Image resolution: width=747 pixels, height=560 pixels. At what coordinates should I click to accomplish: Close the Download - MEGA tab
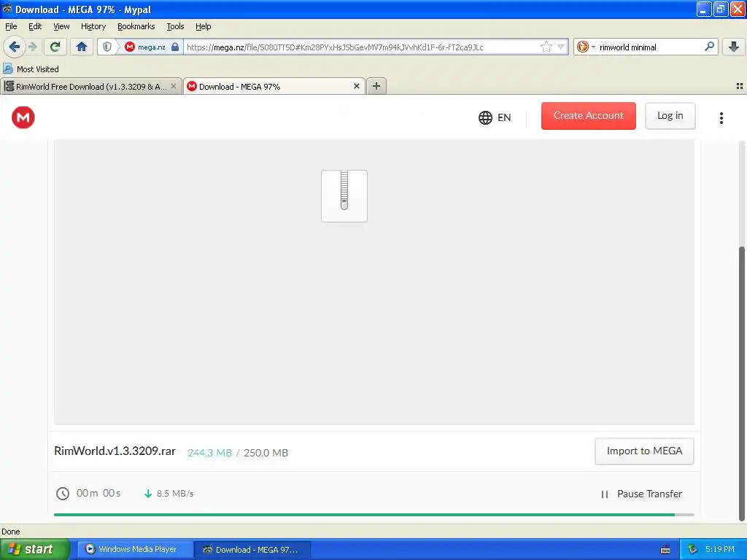[356, 86]
